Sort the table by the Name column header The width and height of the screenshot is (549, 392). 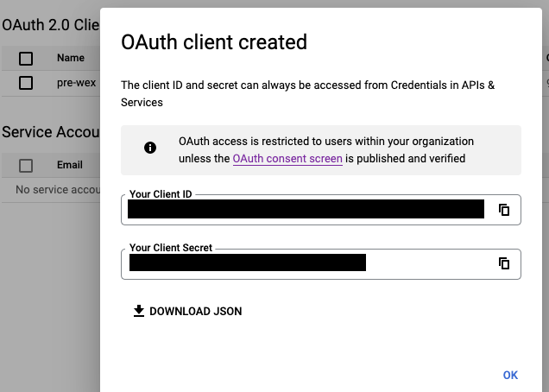[x=71, y=58]
